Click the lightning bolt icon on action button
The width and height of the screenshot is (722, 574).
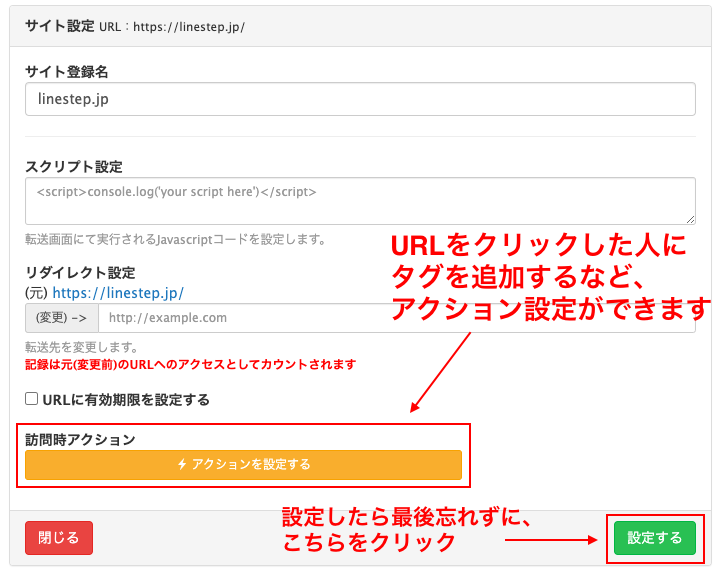[182, 464]
